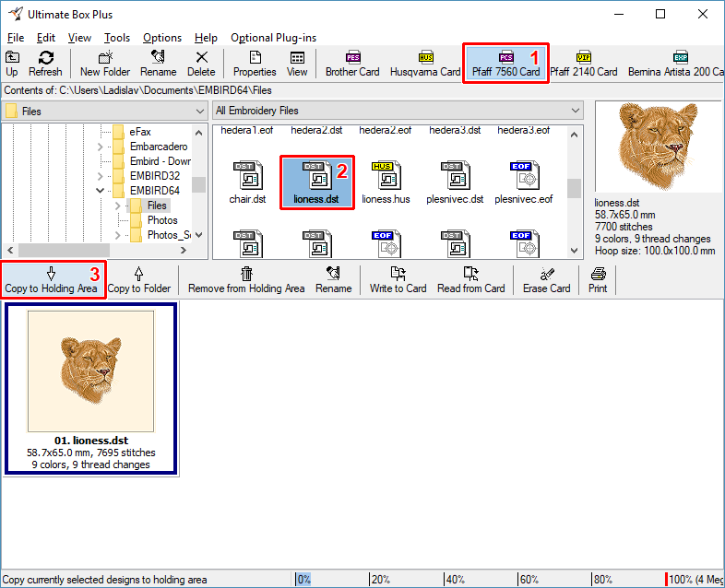Open the Tools menu

117,38
